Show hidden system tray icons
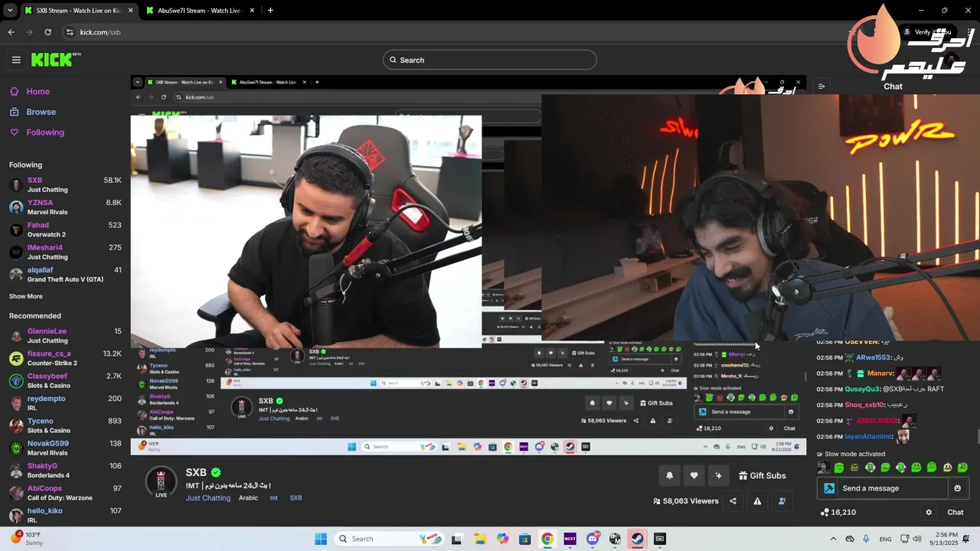Image resolution: width=980 pixels, height=551 pixels. coord(833,539)
